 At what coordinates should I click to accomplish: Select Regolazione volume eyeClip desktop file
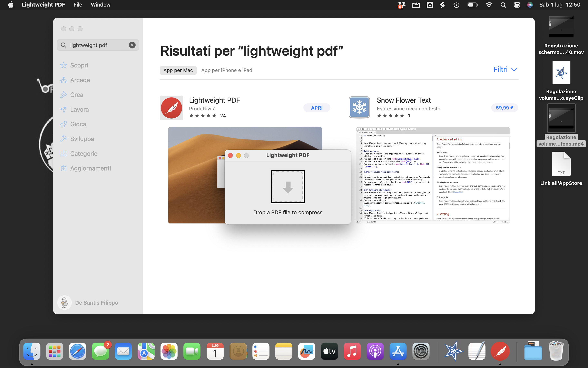pos(561,81)
